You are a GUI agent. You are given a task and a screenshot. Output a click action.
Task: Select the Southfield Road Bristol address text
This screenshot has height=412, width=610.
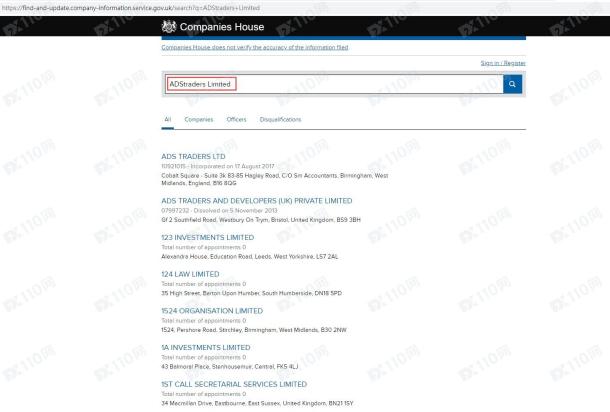[261, 220]
